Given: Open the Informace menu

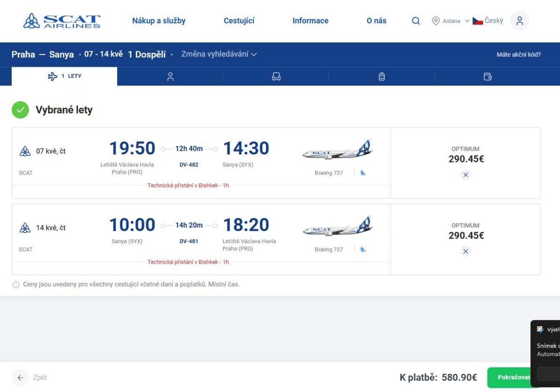Looking at the screenshot, I should (x=310, y=21).
